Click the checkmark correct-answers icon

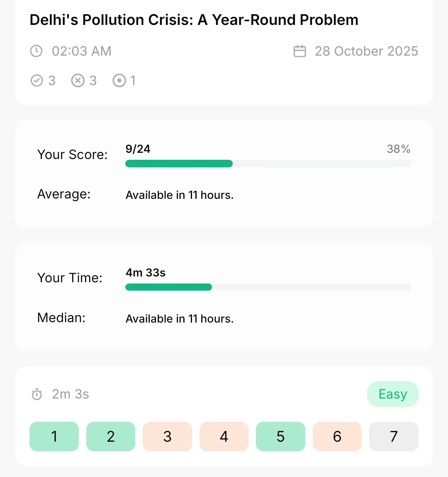click(x=37, y=81)
